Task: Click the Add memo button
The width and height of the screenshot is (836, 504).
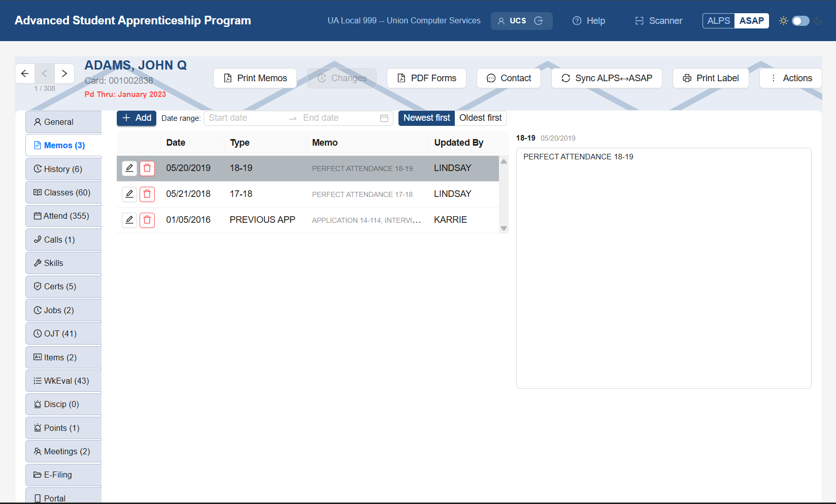Action: click(x=137, y=118)
